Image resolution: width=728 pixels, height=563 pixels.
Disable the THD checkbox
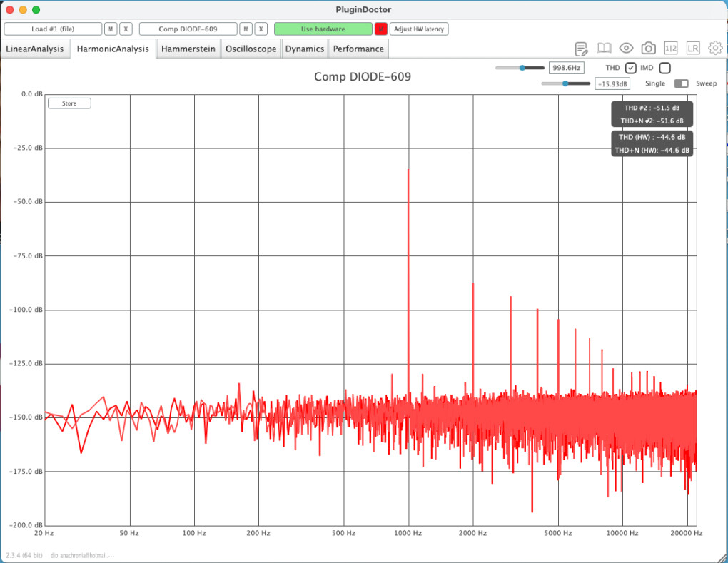[x=630, y=68]
